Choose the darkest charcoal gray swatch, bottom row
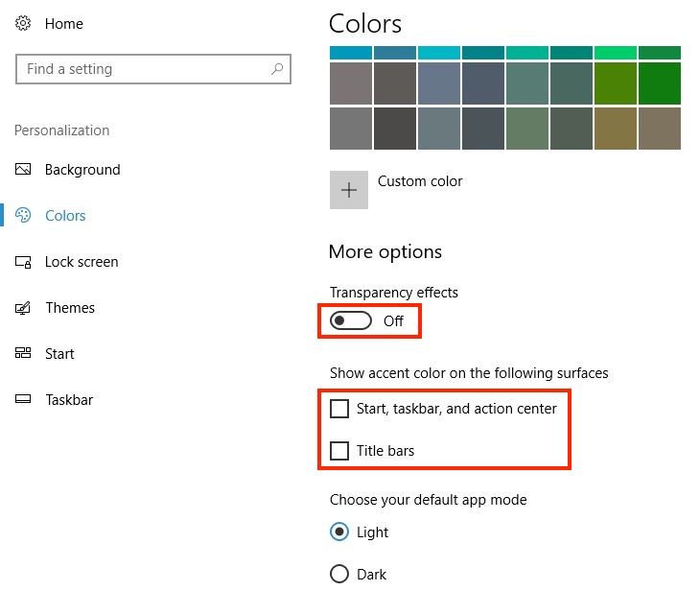The image size is (700, 591). [x=395, y=129]
